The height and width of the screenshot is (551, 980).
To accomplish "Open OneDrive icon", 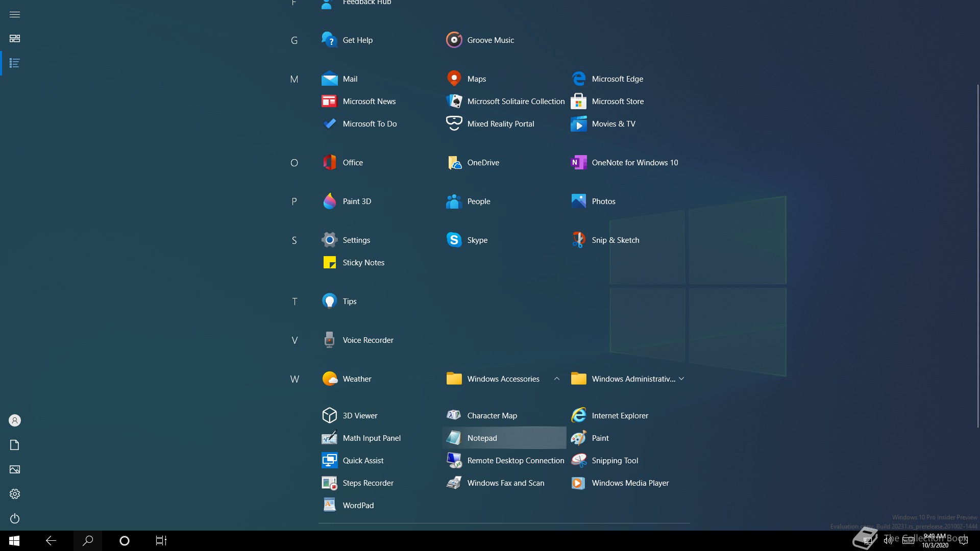I will pyautogui.click(x=454, y=162).
